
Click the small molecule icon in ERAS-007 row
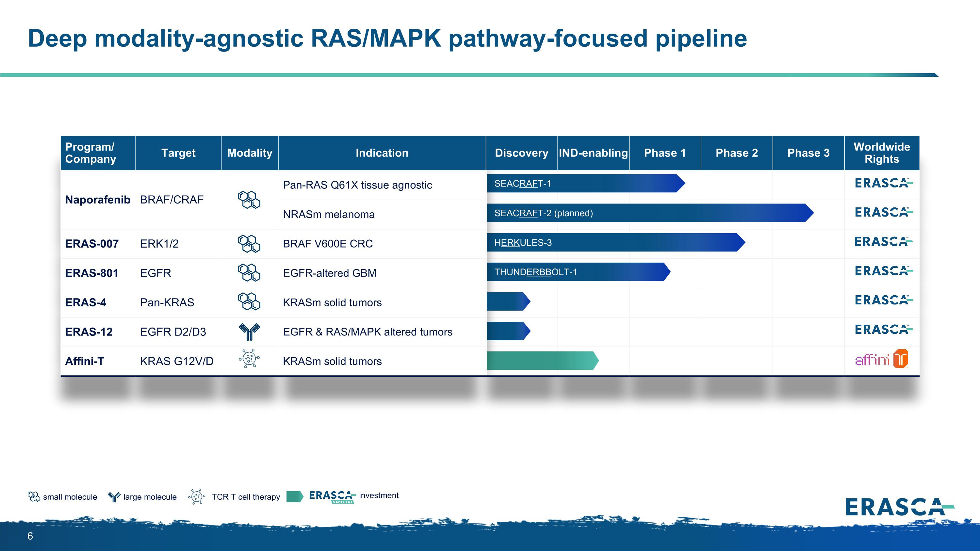[249, 243]
